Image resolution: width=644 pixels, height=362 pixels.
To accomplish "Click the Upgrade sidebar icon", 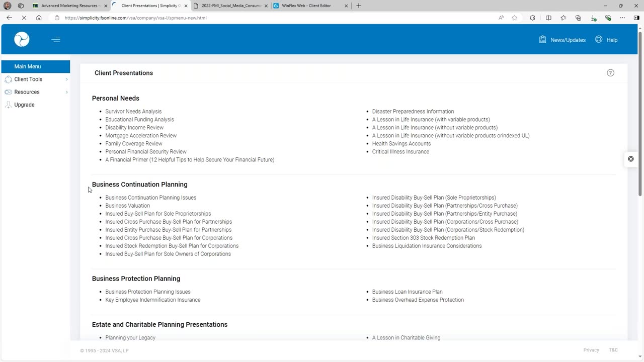I will coord(8,105).
